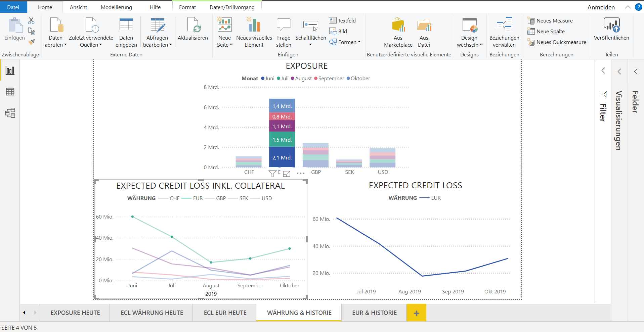
Task: Click the Aktualisieren refresh icon
Action: (193, 25)
